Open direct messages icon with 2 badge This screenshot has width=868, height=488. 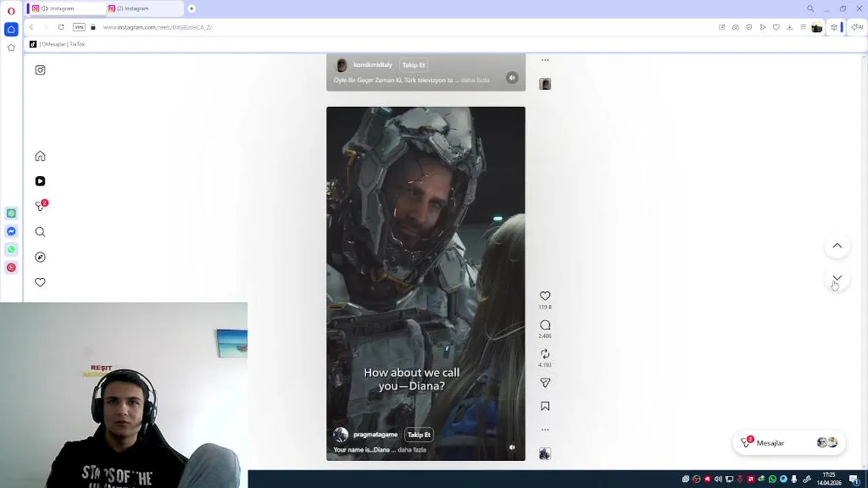point(41,205)
